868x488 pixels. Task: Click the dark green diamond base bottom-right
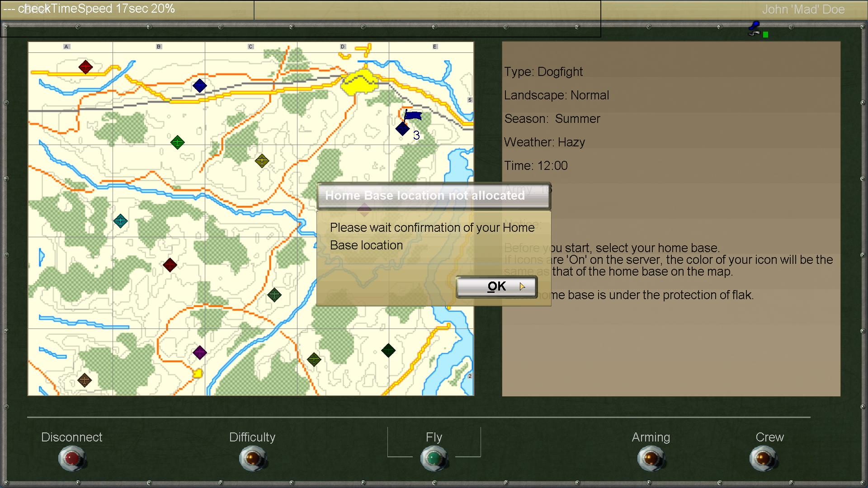(388, 350)
